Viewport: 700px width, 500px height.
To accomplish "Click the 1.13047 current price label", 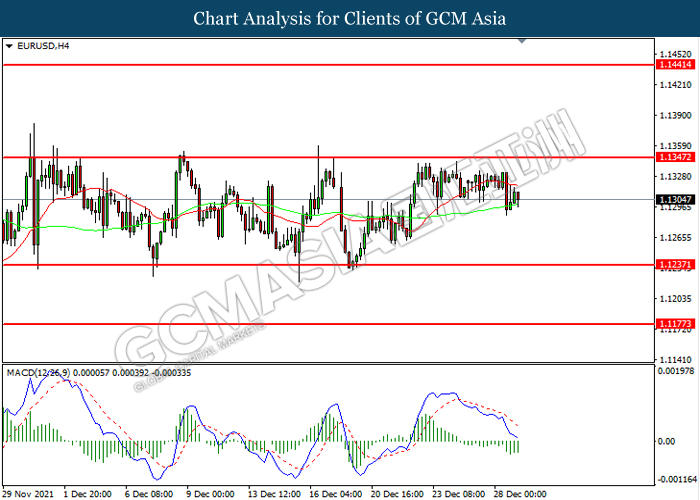I will tap(676, 200).
